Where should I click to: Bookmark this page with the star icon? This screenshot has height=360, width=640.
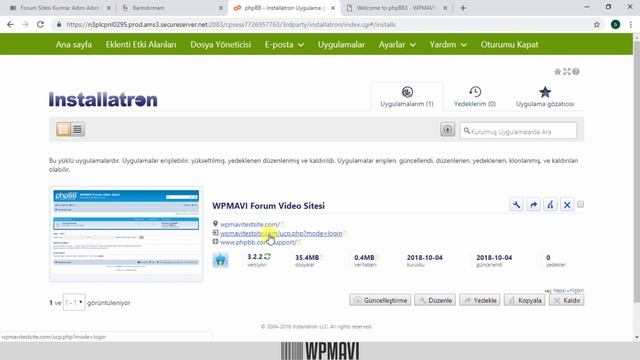(x=597, y=24)
